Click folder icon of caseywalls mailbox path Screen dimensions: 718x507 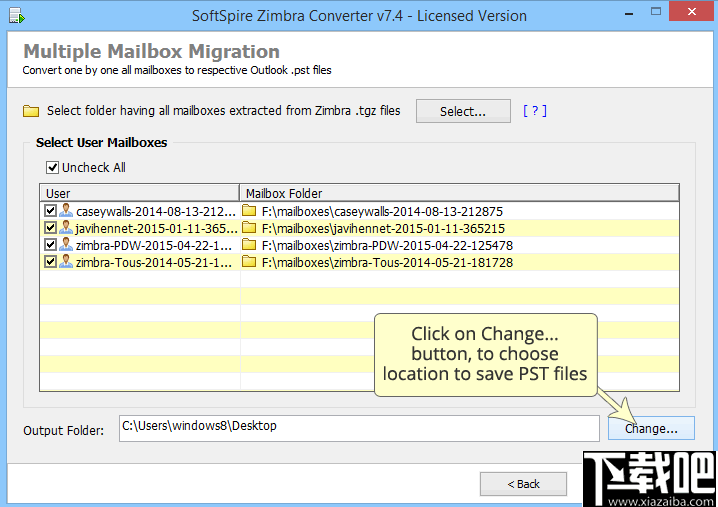click(249, 211)
